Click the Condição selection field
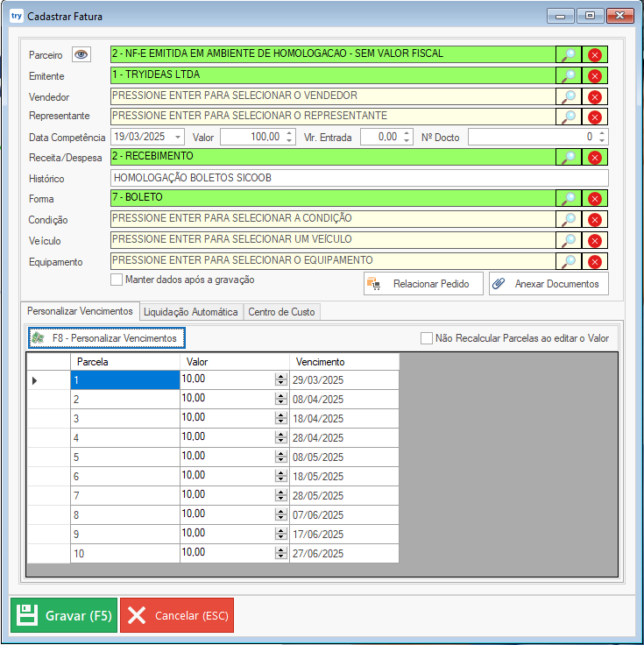The image size is (644, 645). pos(333,219)
